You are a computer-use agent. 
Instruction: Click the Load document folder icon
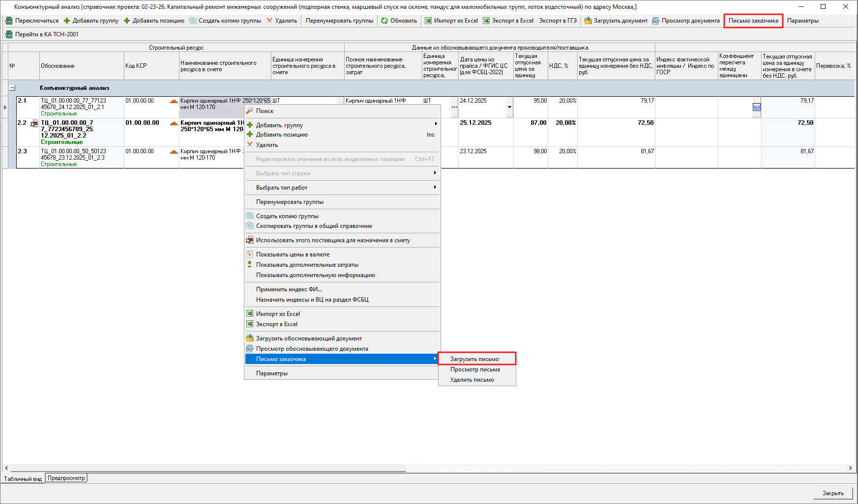point(588,21)
